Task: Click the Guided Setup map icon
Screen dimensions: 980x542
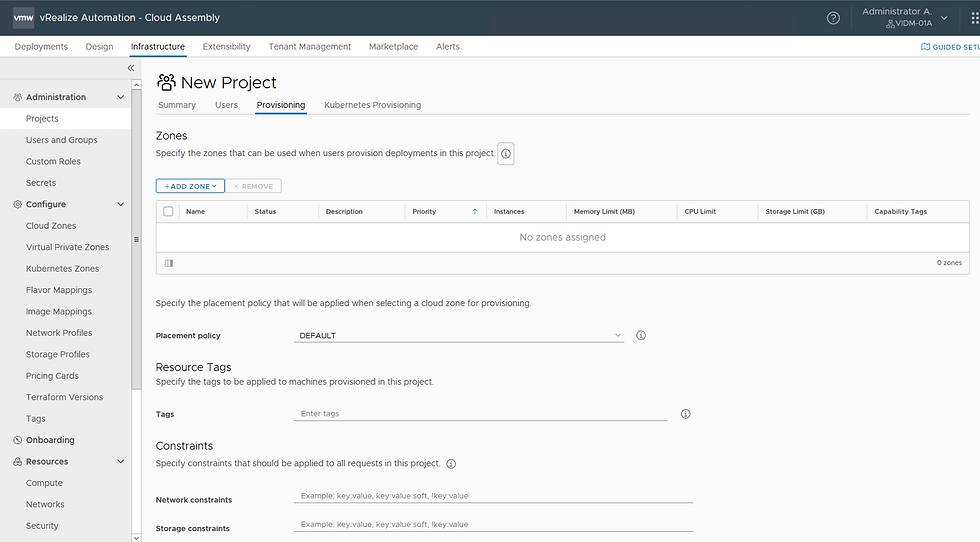Action: click(925, 47)
